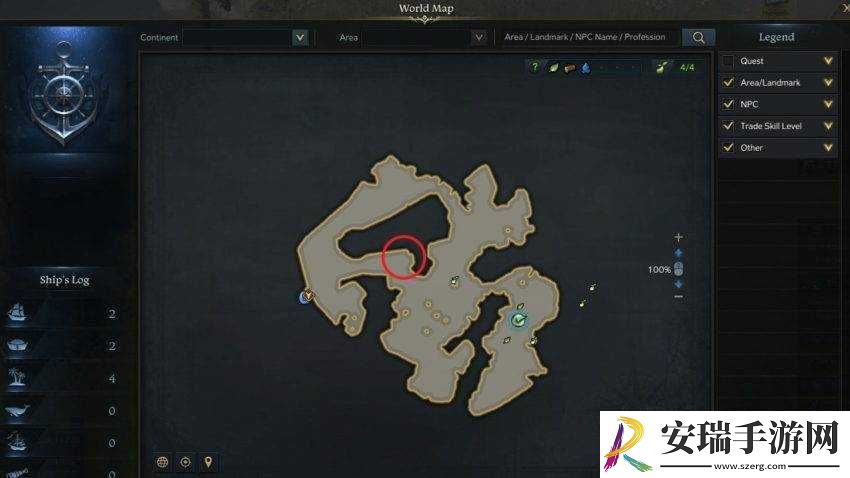Click the NPC name search input field
The height and width of the screenshot is (478, 850).
coord(588,37)
